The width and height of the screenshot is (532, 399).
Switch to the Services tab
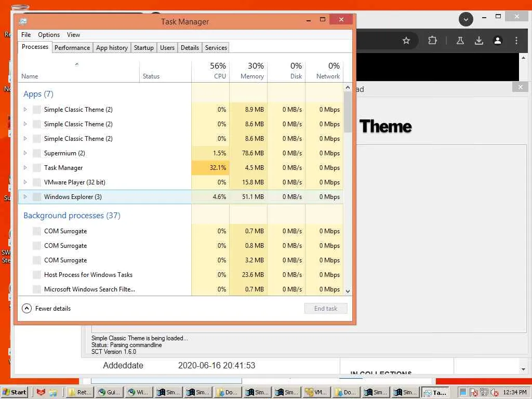pos(216,47)
